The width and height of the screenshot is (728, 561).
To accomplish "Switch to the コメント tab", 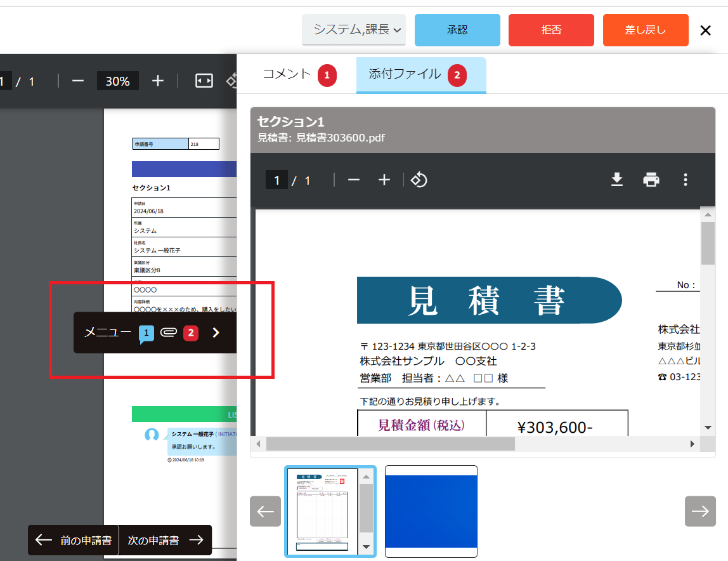I will (x=299, y=75).
